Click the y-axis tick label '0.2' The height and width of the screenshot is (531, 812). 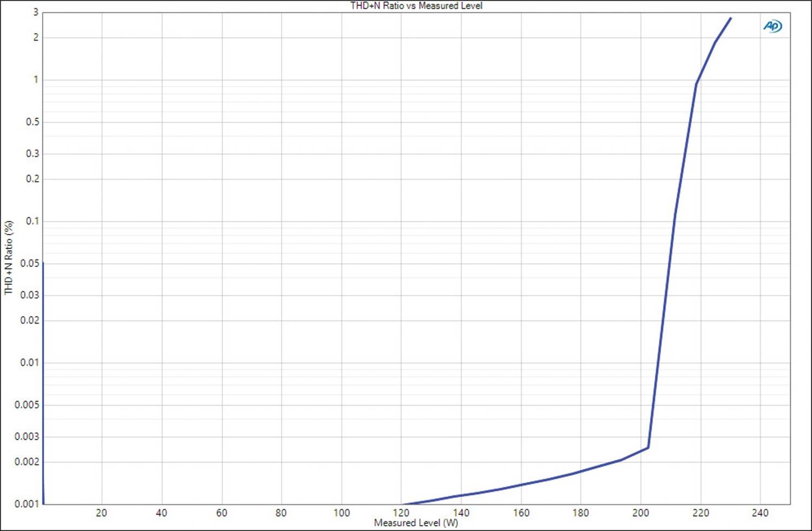[x=32, y=179]
